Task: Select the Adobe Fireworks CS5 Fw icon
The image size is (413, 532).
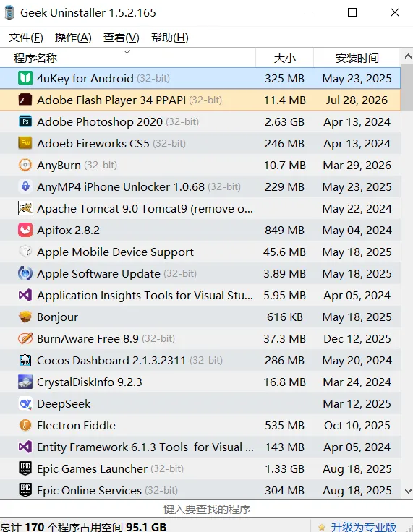Action: click(25, 143)
